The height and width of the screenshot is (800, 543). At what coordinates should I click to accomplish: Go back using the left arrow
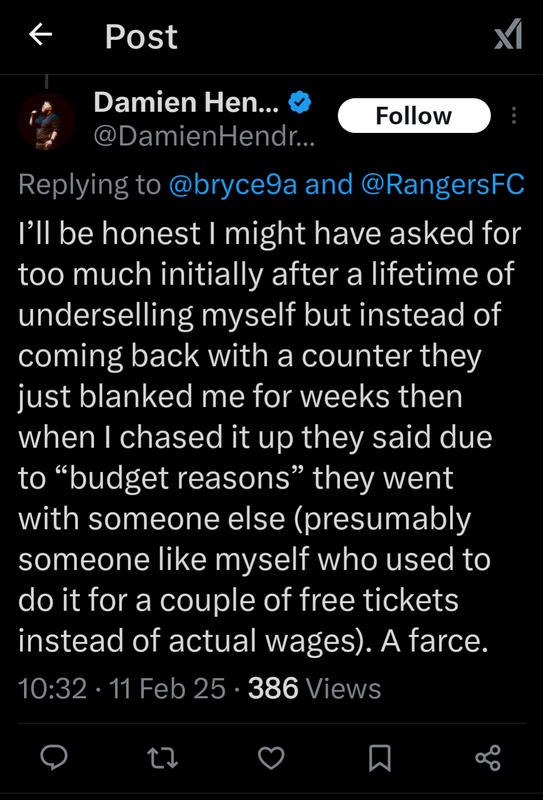(40, 35)
